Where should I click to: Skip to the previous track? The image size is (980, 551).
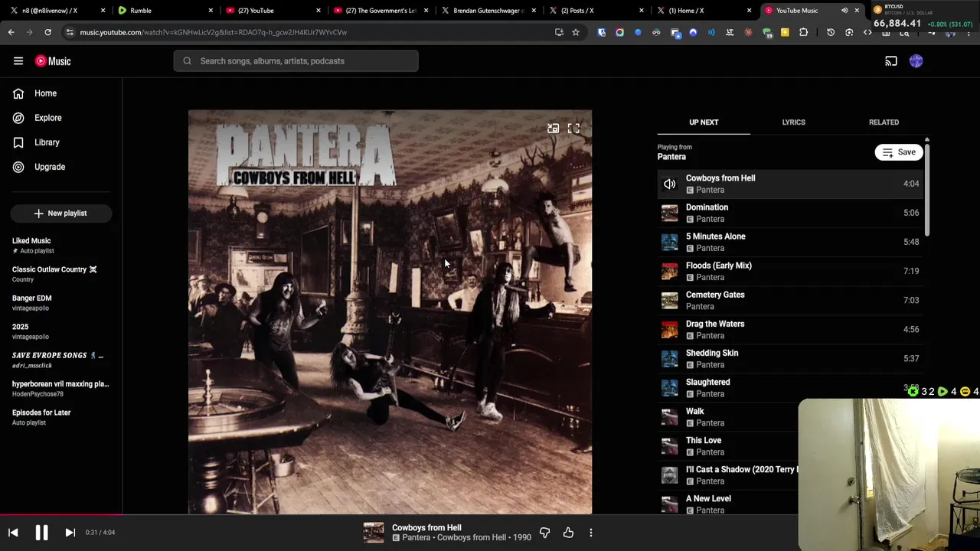[x=13, y=533]
